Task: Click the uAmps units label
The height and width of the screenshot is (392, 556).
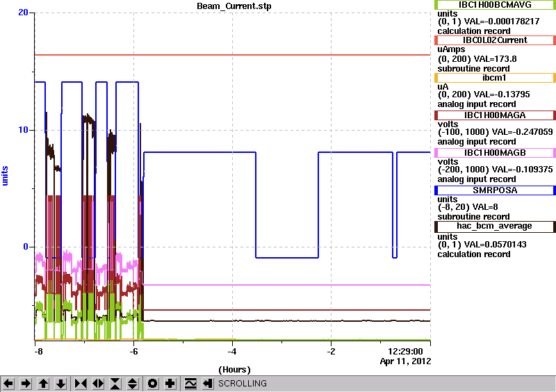Action: tap(451, 49)
